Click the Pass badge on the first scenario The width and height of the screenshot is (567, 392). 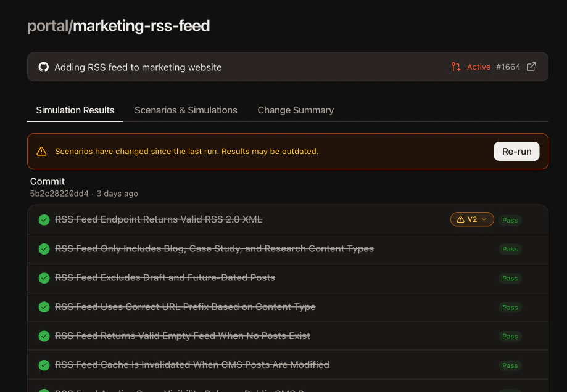coord(510,219)
